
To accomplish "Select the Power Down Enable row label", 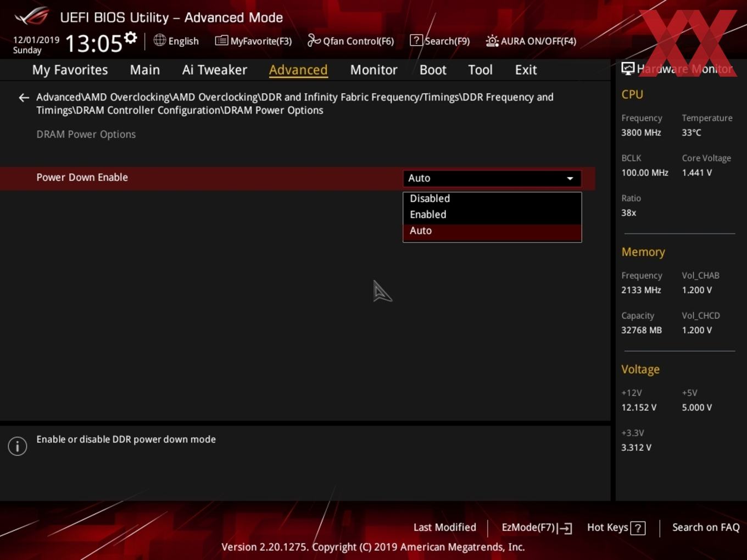I will click(x=82, y=177).
